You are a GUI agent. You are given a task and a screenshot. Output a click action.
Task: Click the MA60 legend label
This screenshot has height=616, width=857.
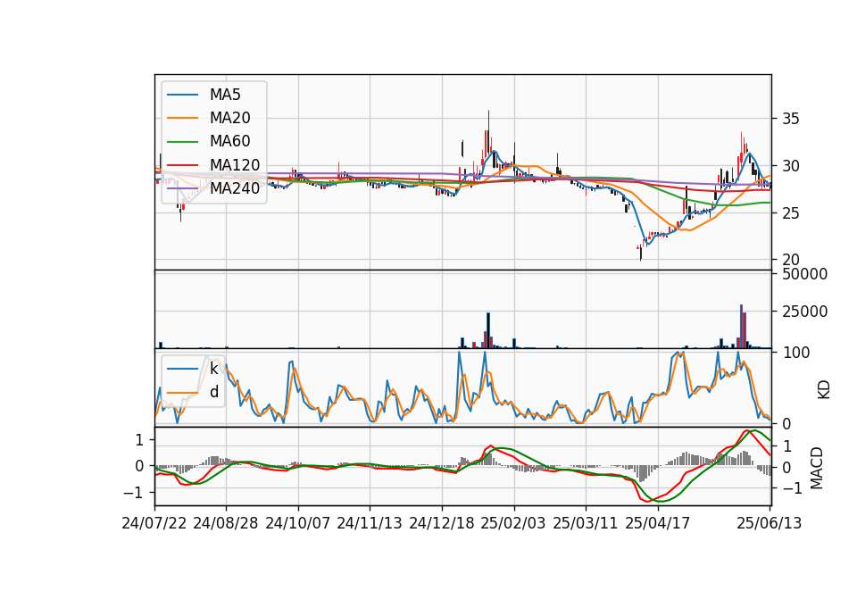229,142
